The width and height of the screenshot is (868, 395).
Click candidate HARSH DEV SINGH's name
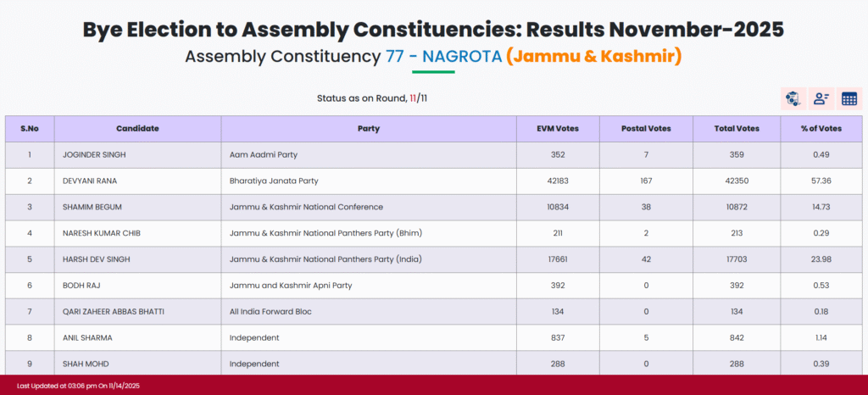pyautogui.click(x=97, y=259)
